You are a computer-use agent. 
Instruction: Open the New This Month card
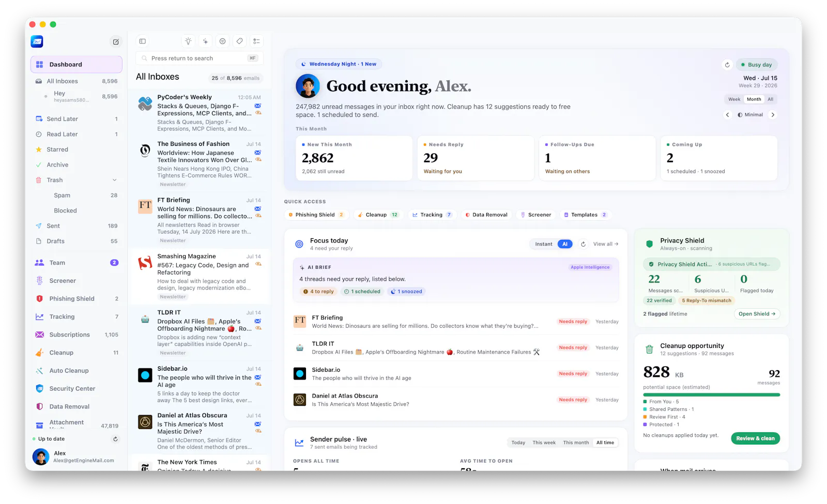[354, 158]
